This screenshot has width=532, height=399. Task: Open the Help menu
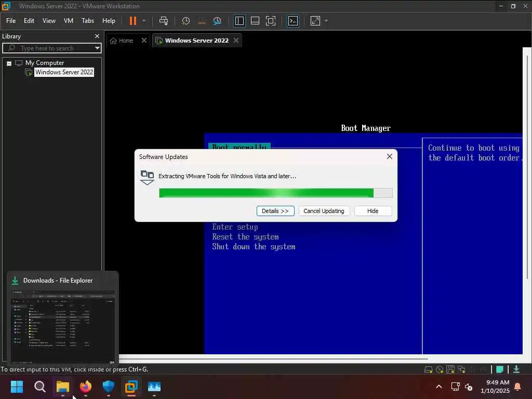click(x=109, y=21)
